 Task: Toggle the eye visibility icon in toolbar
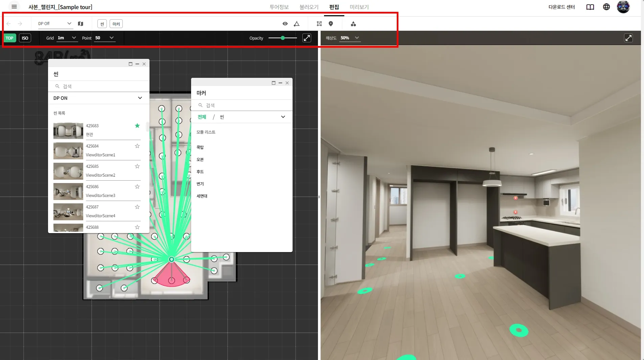point(285,24)
